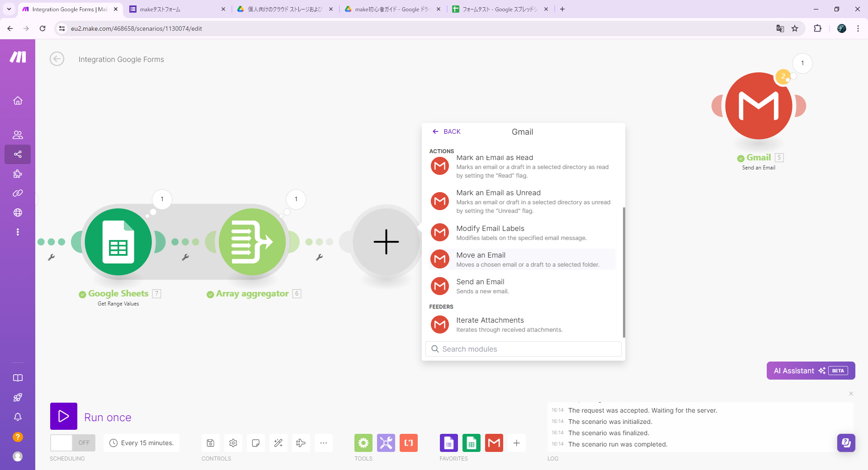This screenshot has width=868, height=470.
Task: Click the Integration Google Forms scenario title
Action: [121, 59]
